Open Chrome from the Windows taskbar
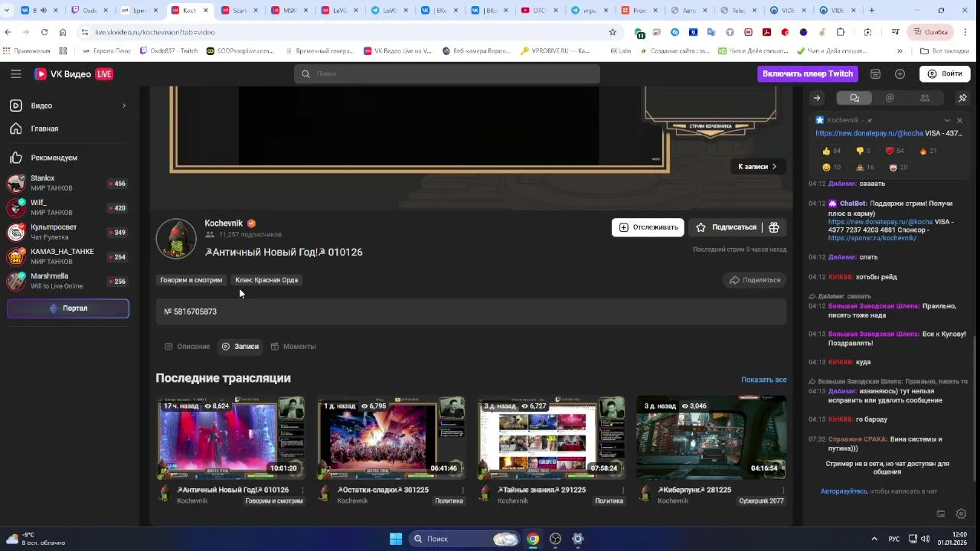Image resolution: width=980 pixels, height=551 pixels. pos(533,539)
